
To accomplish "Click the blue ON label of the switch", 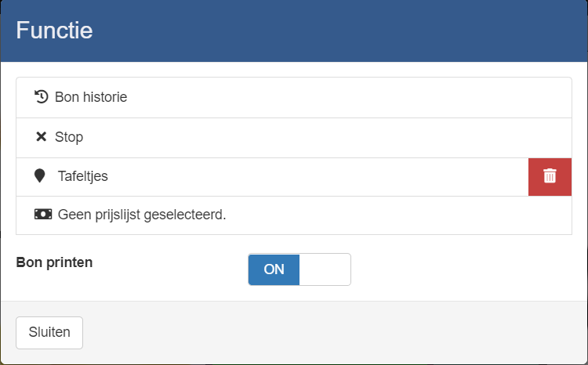I will tap(274, 269).
